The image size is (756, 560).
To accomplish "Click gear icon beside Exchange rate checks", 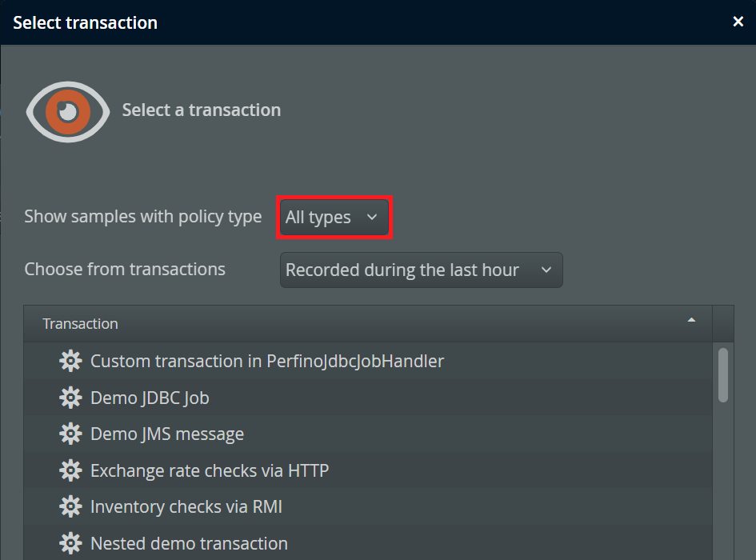I will tap(70, 470).
